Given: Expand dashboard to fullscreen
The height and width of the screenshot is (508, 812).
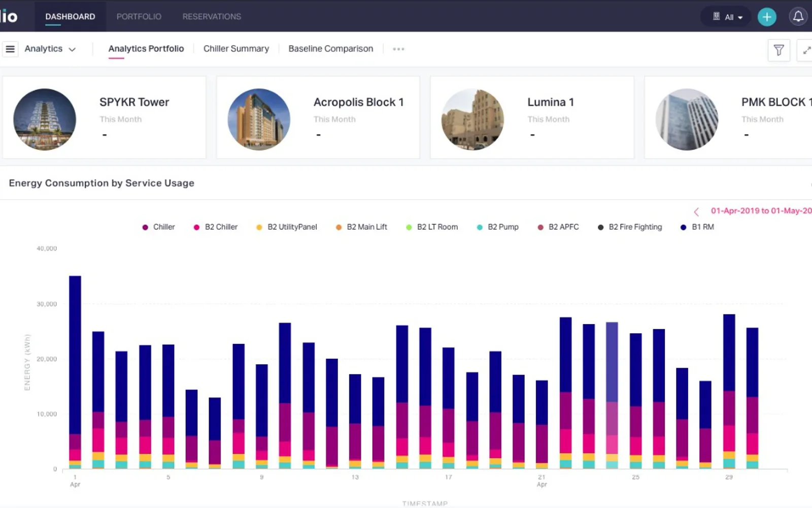Looking at the screenshot, I should pyautogui.click(x=806, y=50).
